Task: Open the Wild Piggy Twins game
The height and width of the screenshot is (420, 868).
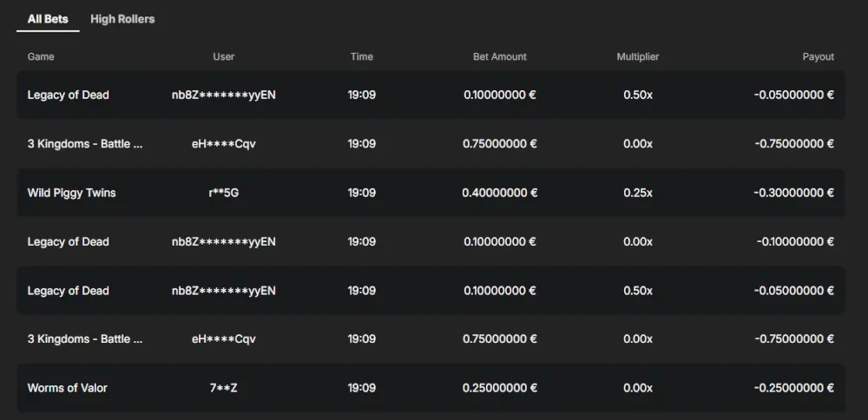Action: tap(71, 193)
